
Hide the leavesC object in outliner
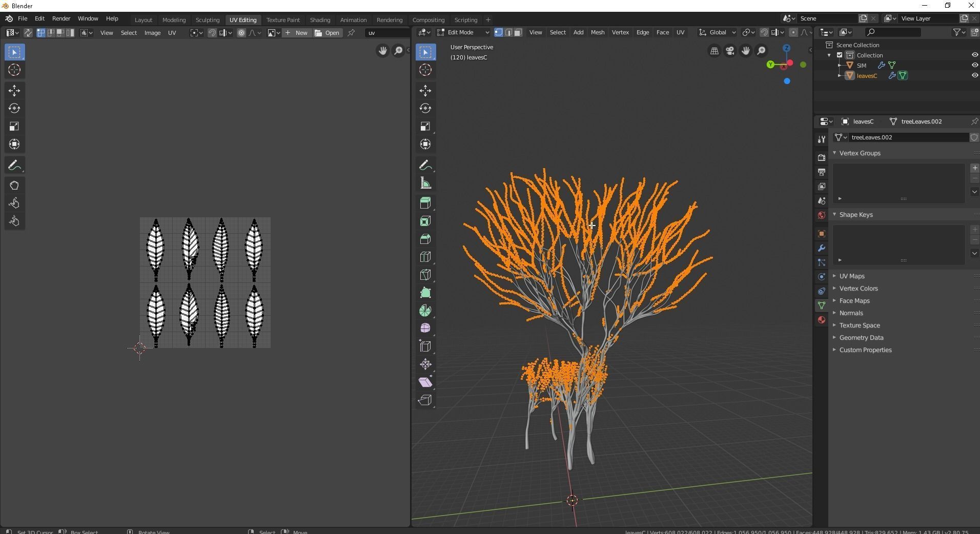[x=974, y=75]
